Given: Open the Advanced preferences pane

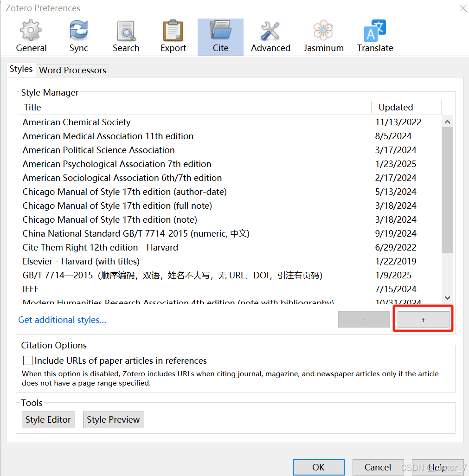Looking at the screenshot, I should (270, 37).
